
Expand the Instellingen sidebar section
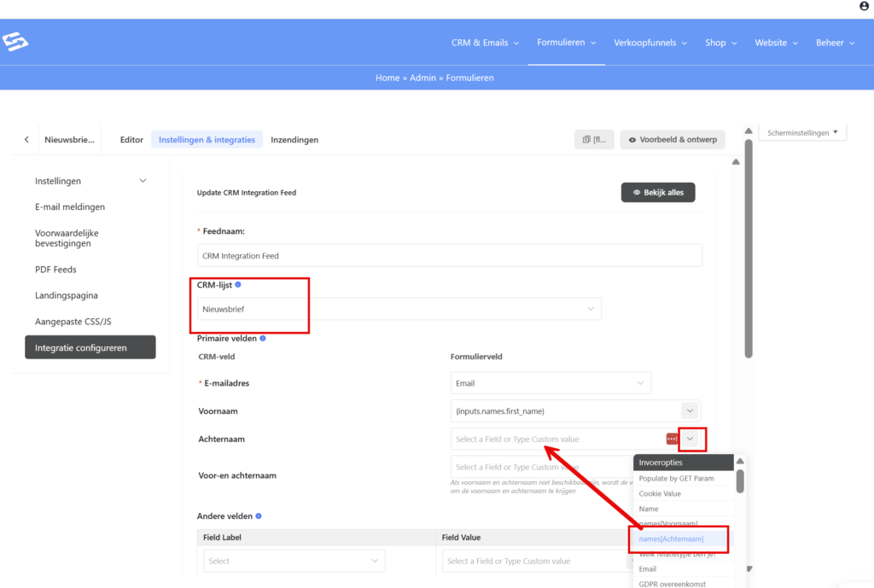(x=143, y=181)
